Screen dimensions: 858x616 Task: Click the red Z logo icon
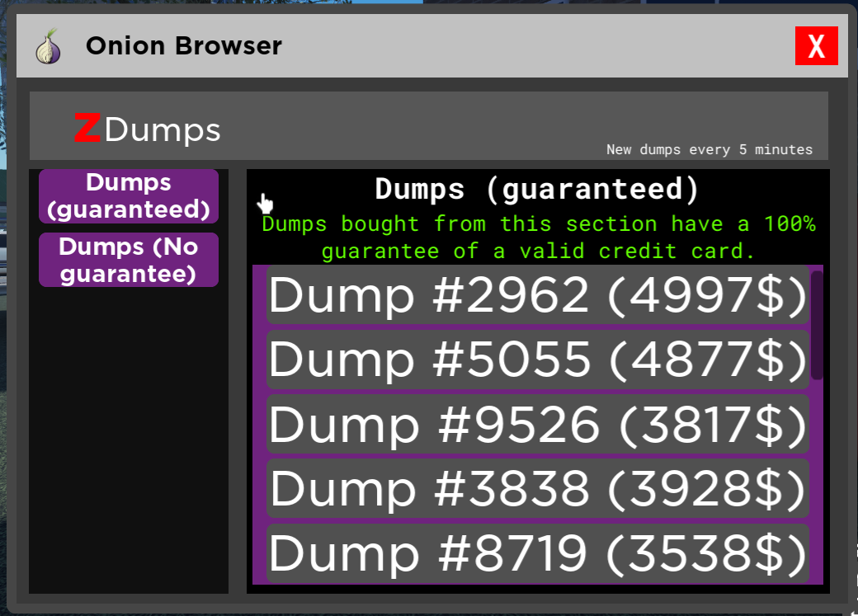click(87, 129)
